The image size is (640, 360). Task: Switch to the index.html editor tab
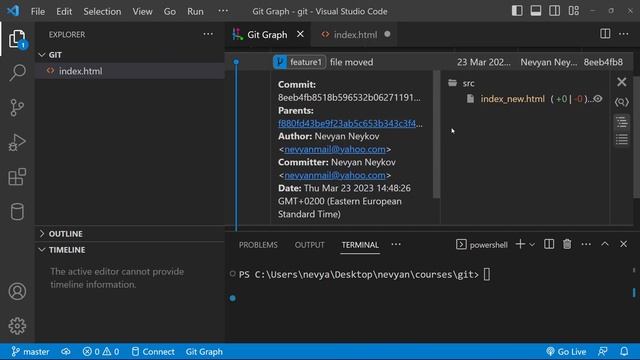(355, 34)
